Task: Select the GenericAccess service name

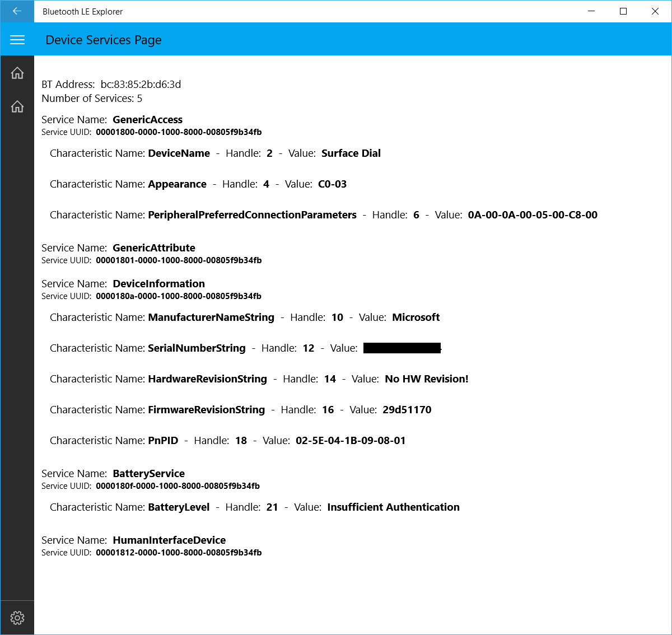Action: (x=148, y=120)
